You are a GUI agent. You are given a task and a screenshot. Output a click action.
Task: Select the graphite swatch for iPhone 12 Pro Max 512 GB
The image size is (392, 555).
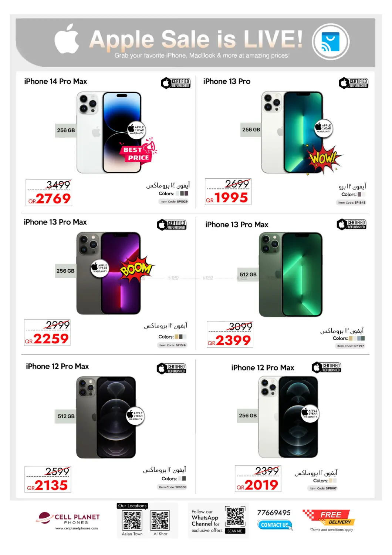click(184, 478)
